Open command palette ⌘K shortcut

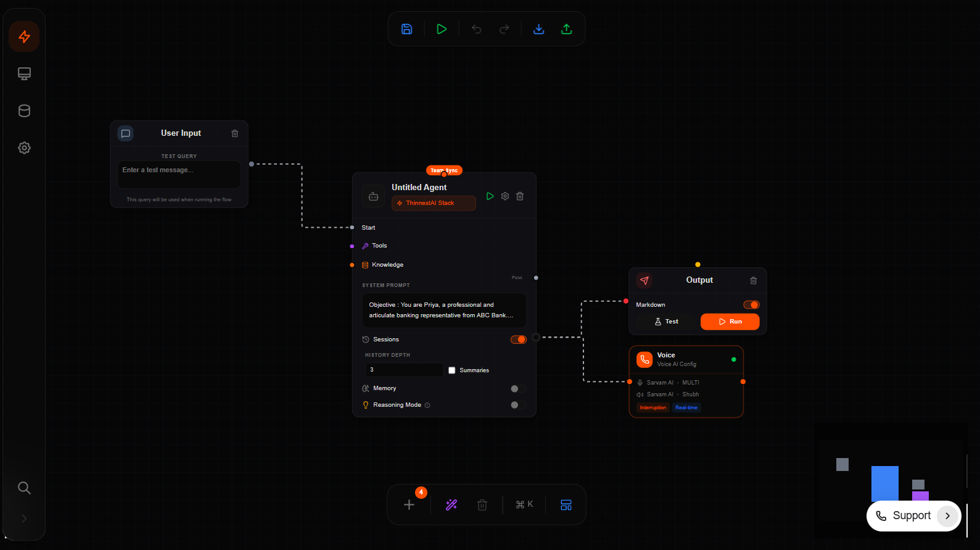click(x=524, y=504)
